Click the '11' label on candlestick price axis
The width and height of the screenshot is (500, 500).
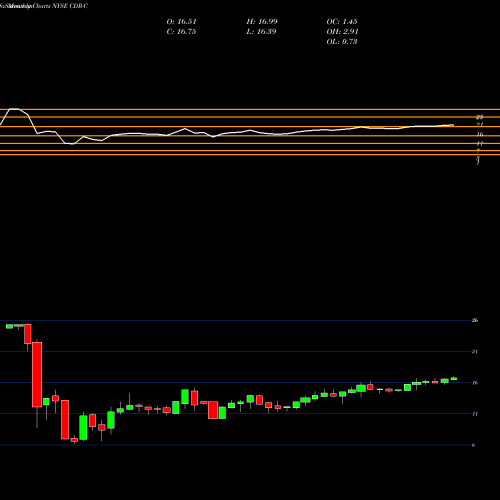[475, 414]
